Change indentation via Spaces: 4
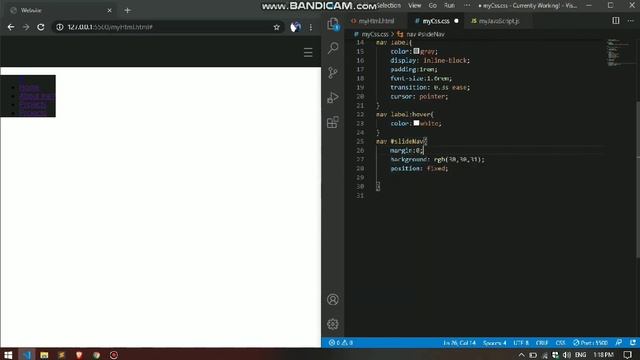Image resolution: width=640 pixels, height=360 pixels. (494, 343)
